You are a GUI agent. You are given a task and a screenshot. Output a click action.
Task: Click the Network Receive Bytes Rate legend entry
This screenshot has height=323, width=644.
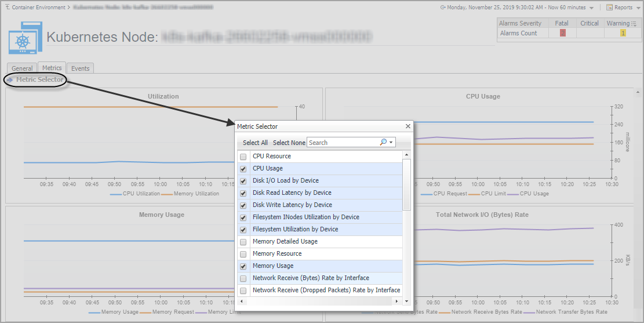pos(481,312)
